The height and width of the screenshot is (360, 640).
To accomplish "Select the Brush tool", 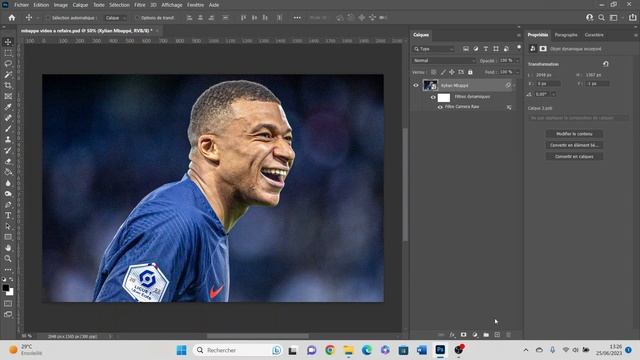I will 8,129.
